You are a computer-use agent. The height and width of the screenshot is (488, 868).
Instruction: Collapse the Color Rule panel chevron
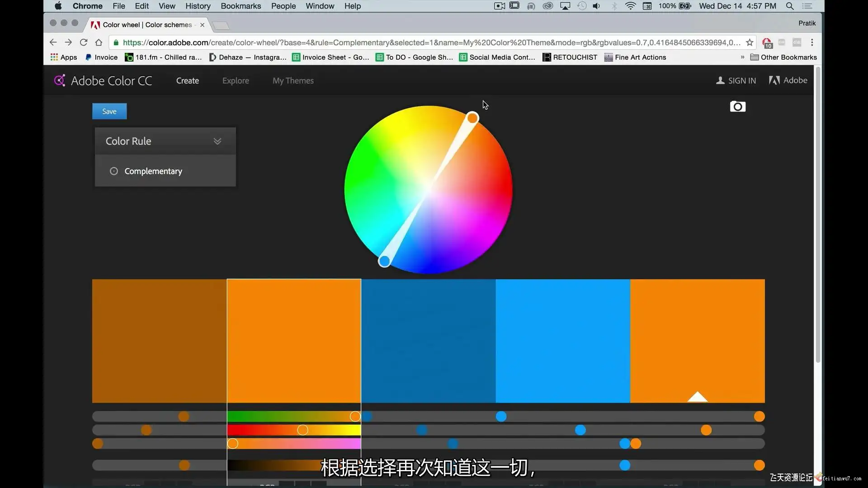pyautogui.click(x=217, y=141)
